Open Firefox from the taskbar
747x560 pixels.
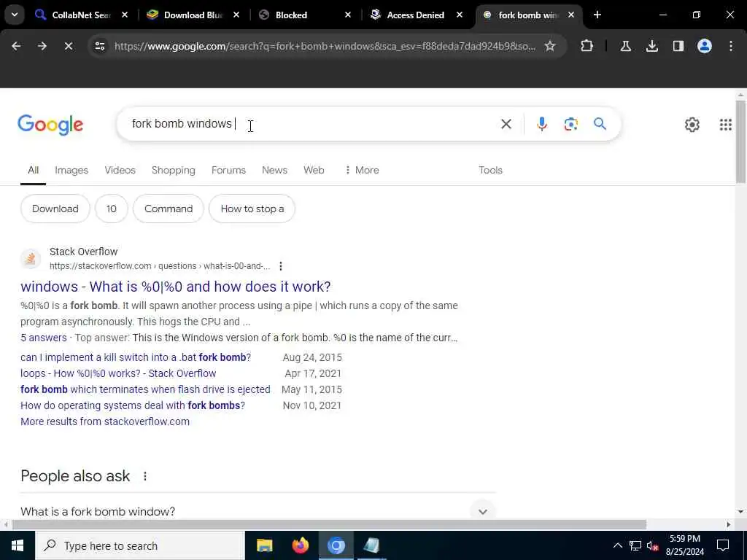300,545
